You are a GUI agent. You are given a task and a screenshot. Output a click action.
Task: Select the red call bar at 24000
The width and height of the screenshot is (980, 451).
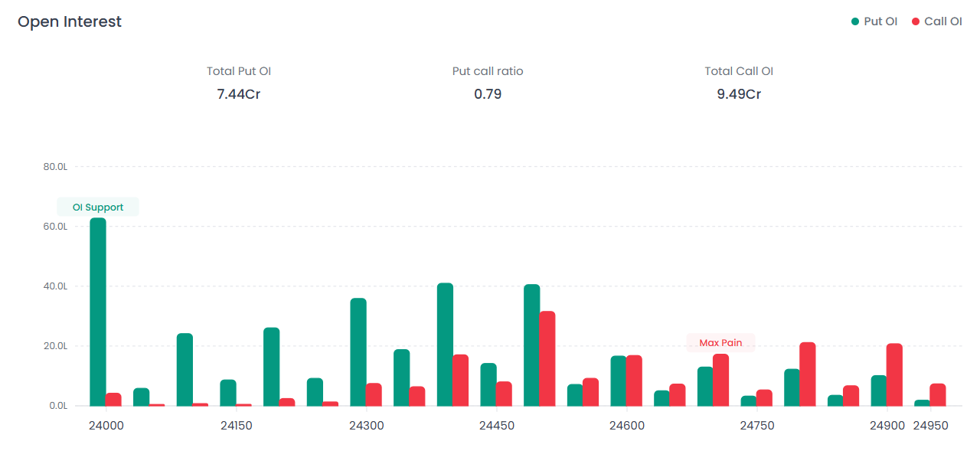(x=113, y=399)
